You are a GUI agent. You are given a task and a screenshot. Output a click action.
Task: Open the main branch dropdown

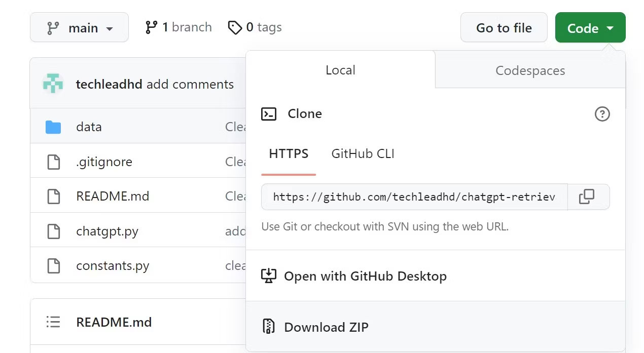(79, 27)
